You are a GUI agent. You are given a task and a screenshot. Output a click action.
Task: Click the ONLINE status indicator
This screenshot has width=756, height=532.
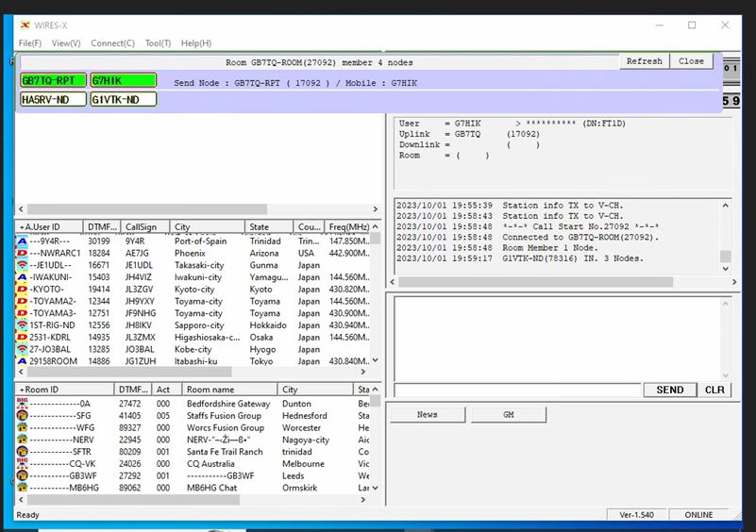tap(698, 515)
